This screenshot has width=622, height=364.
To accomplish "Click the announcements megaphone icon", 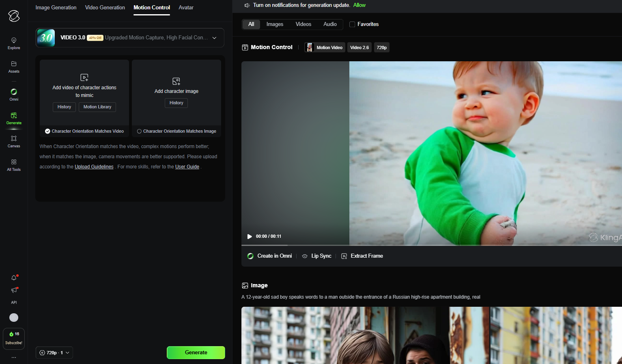I will 14,290.
